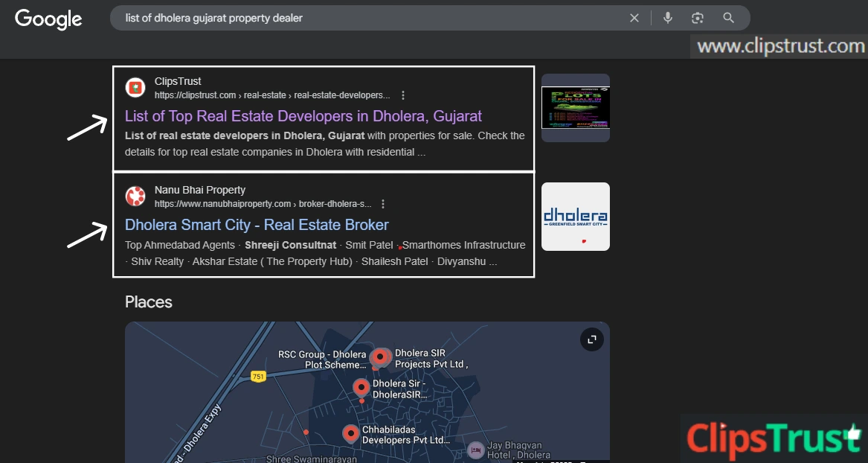
Task: Click Akshar Estate ( The Property Hub) text
Action: click(x=272, y=261)
